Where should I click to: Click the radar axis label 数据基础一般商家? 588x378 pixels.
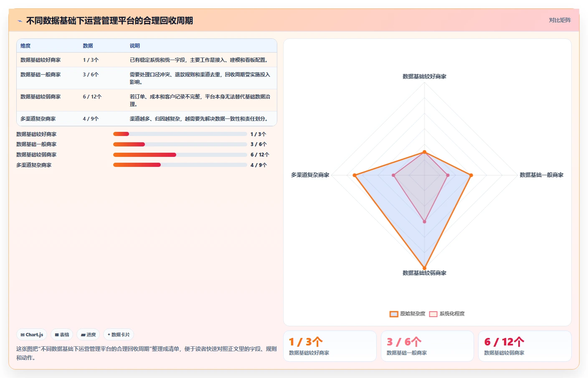point(541,175)
